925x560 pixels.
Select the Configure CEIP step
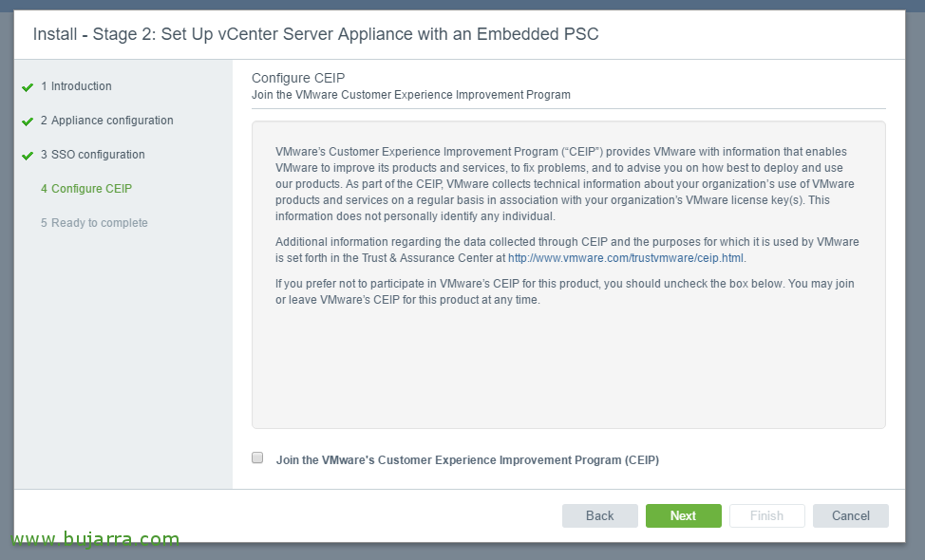click(x=86, y=189)
